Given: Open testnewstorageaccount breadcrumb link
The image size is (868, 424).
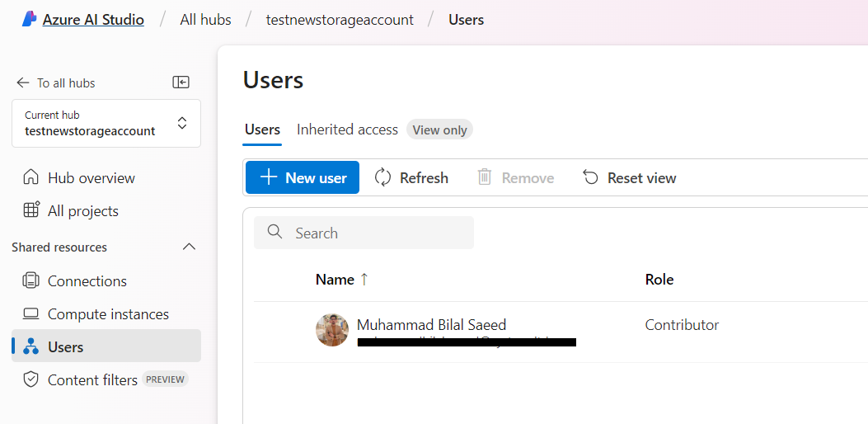Looking at the screenshot, I should (x=340, y=20).
